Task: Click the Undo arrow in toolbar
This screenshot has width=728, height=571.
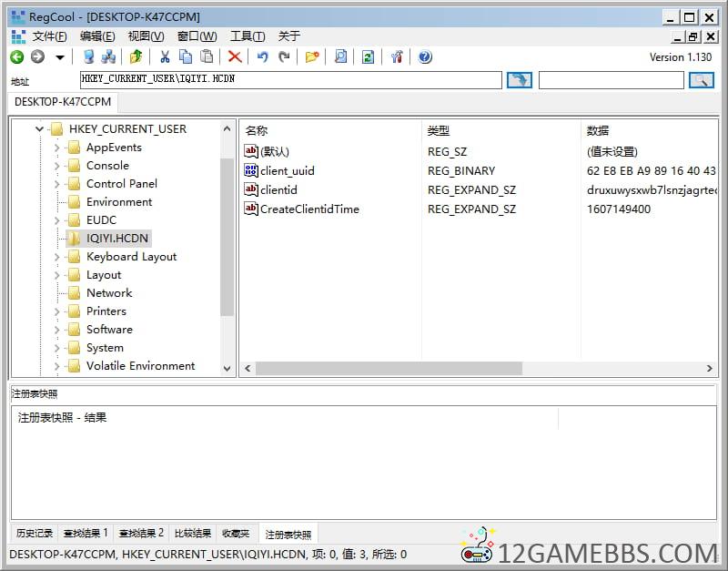Action: coord(262,57)
